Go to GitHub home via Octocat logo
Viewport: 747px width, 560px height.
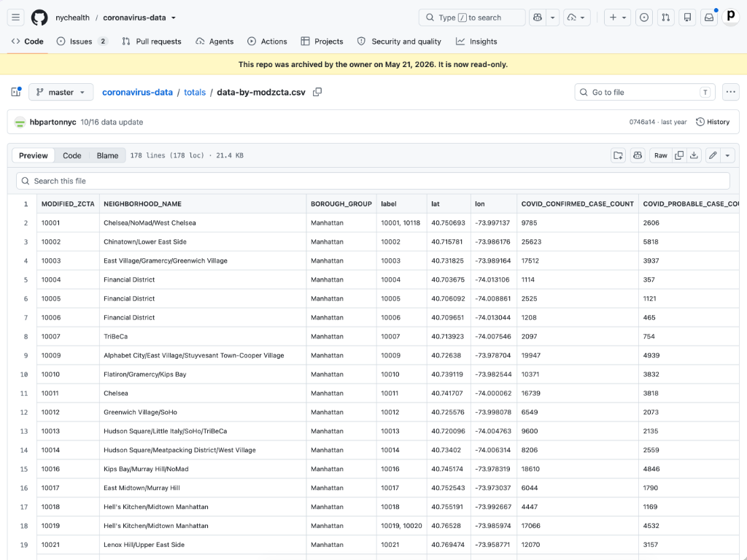pos(39,17)
